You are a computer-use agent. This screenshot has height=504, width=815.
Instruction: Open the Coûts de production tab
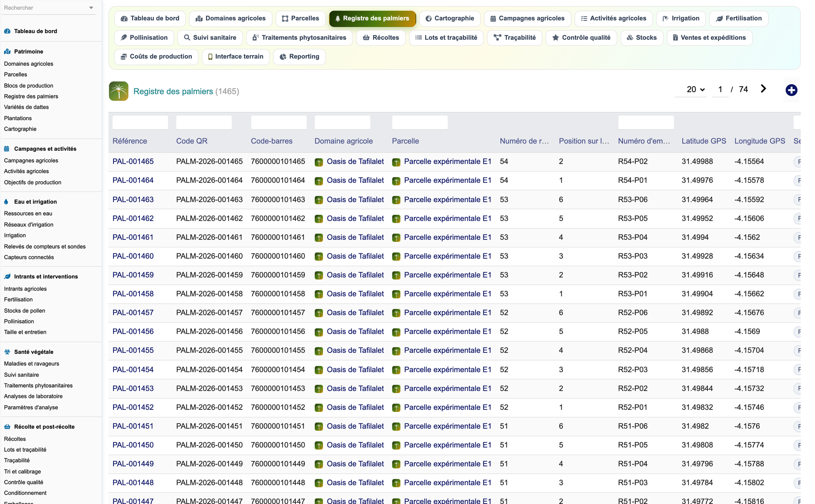156,57
